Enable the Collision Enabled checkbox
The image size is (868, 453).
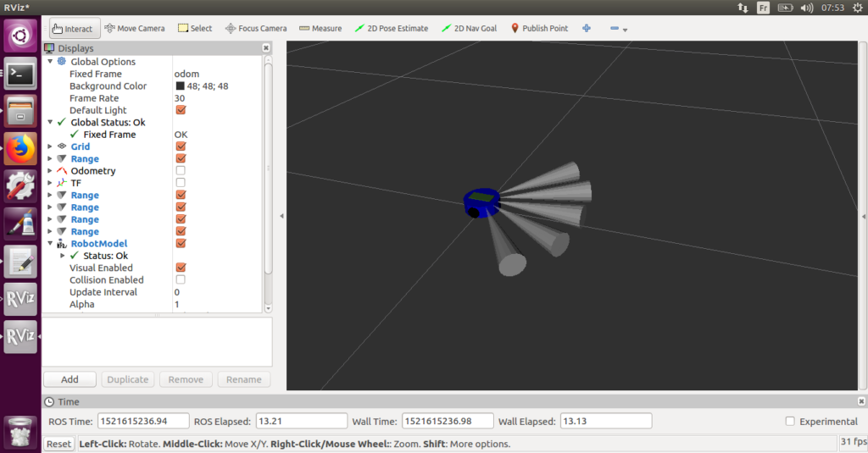tap(181, 280)
